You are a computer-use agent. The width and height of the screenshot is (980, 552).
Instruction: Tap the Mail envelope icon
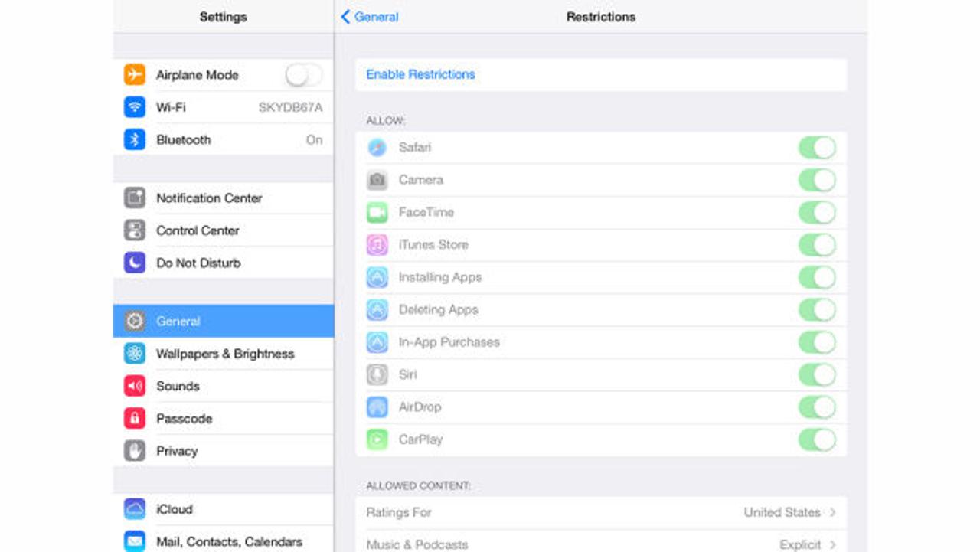click(135, 541)
